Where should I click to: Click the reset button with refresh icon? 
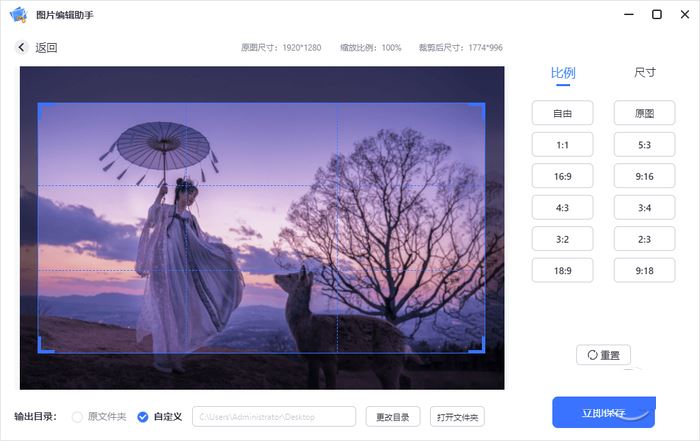(603, 355)
